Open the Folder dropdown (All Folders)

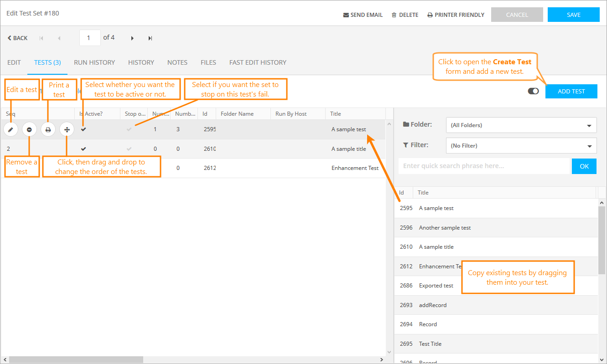tap(521, 125)
